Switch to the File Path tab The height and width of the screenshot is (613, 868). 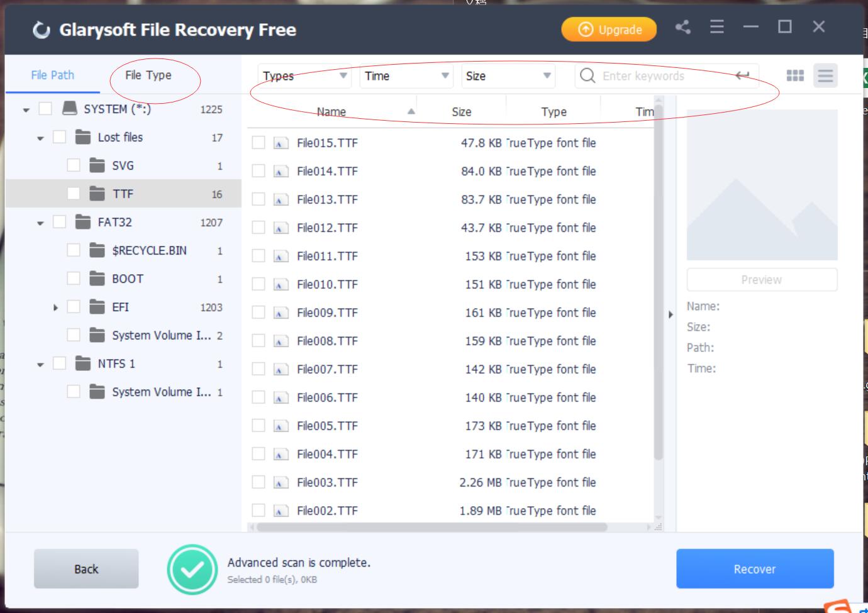[53, 75]
